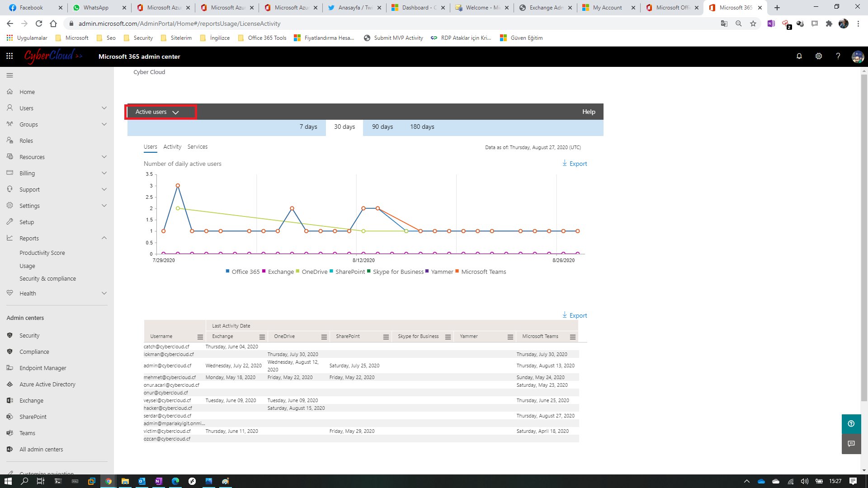Toggle Office 365 series in chart legend

[x=242, y=272]
